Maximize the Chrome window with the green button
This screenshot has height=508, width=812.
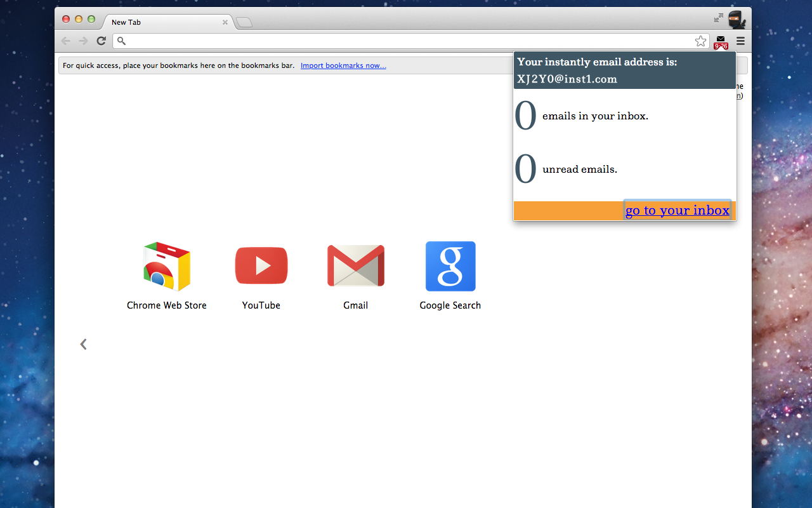pos(91,19)
